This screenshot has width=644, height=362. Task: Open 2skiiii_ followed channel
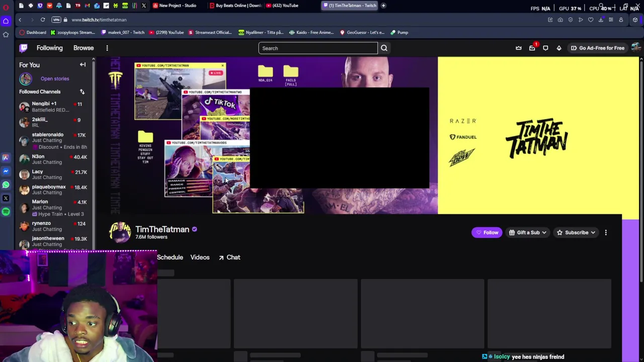pos(53,122)
